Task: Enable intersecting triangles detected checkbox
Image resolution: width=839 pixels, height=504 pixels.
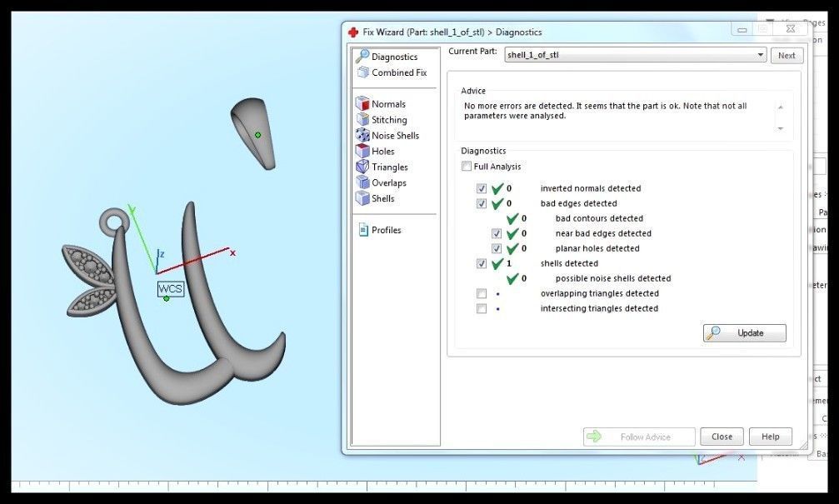Action: click(x=482, y=308)
